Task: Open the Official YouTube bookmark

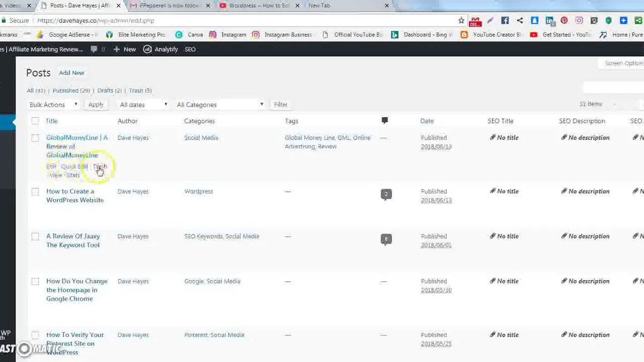Action: pyautogui.click(x=353, y=35)
